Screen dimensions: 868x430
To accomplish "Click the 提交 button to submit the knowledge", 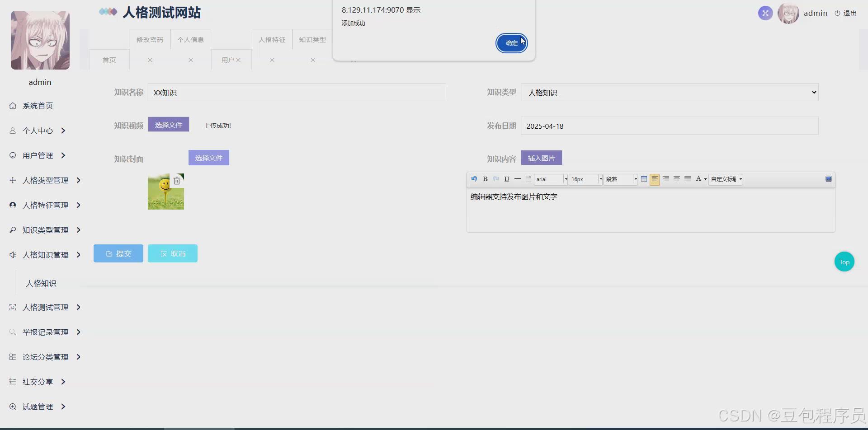I will pos(118,253).
